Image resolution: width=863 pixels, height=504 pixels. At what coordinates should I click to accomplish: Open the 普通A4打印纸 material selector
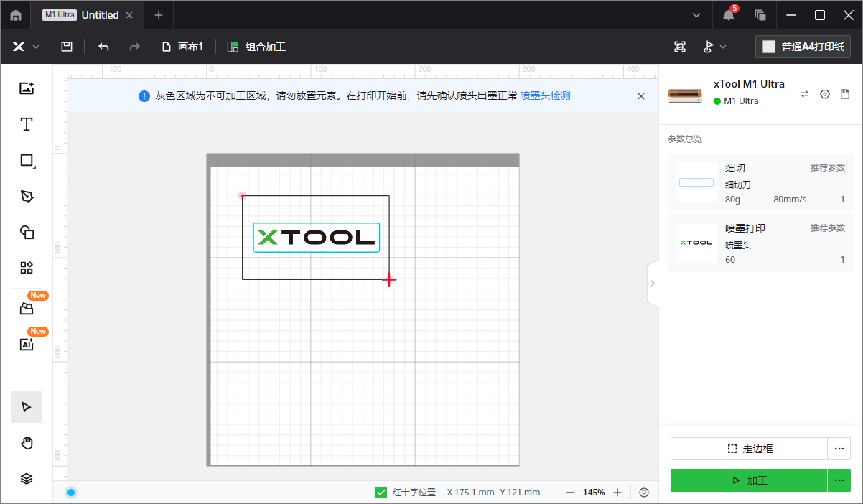[803, 47]
